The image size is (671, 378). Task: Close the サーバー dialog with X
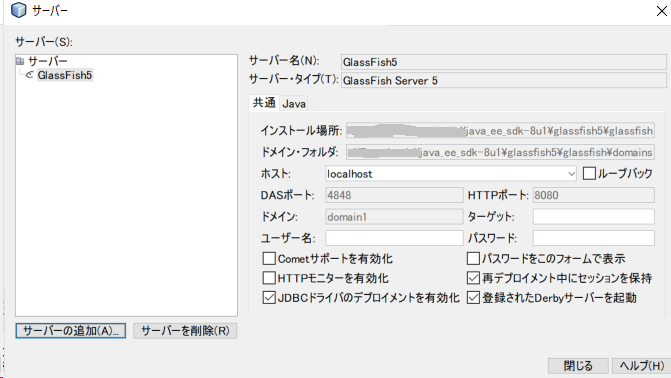662,11
